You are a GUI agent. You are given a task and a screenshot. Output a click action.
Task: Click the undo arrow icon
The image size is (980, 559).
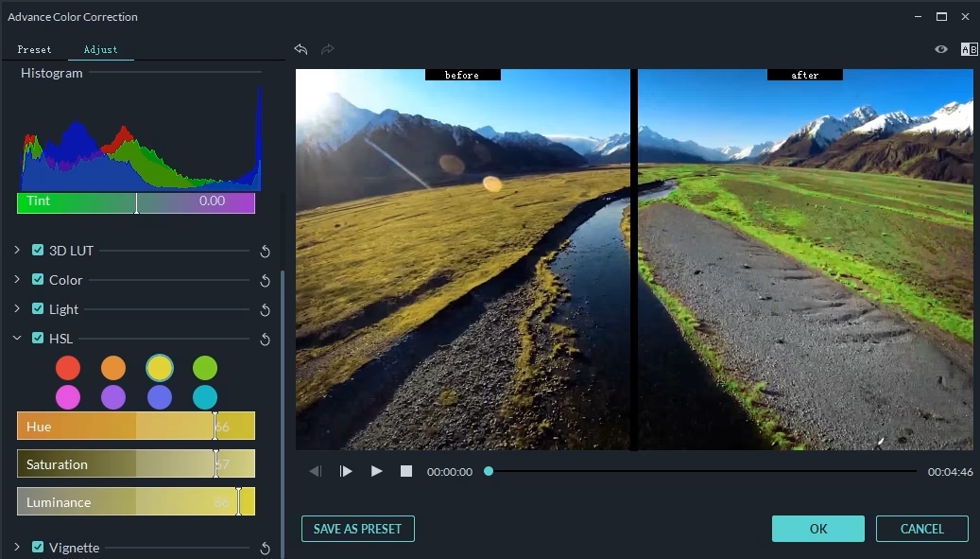(x=301, y=49)
